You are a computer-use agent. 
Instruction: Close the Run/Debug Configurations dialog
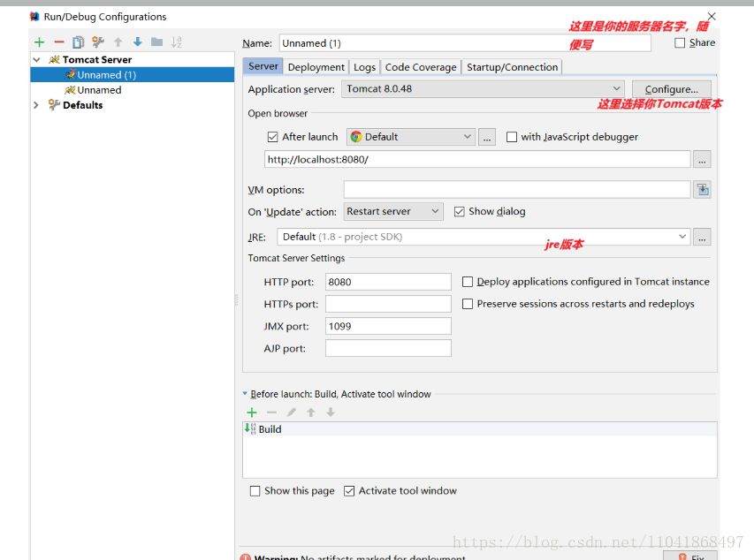point(712,17)
